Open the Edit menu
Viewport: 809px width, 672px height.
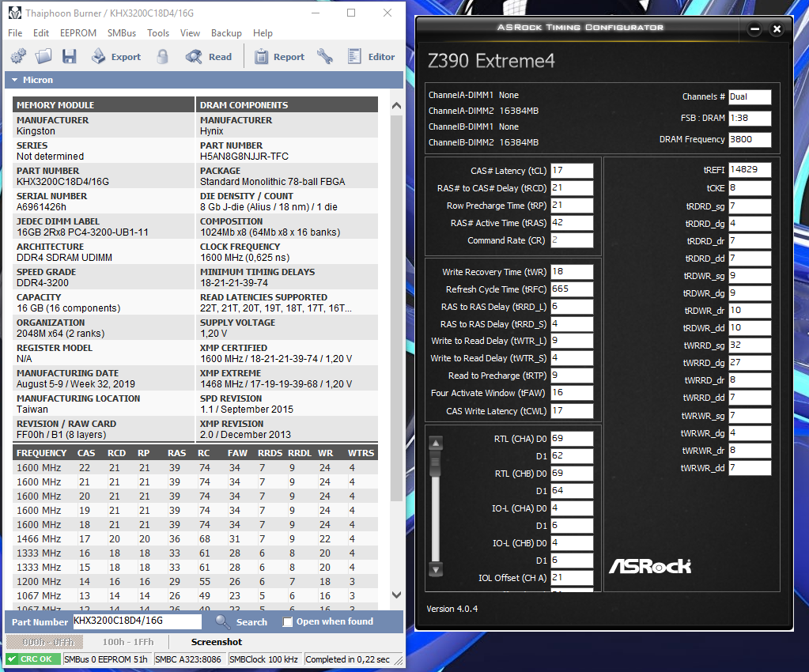pyautogui.click(x=41, y=33)
